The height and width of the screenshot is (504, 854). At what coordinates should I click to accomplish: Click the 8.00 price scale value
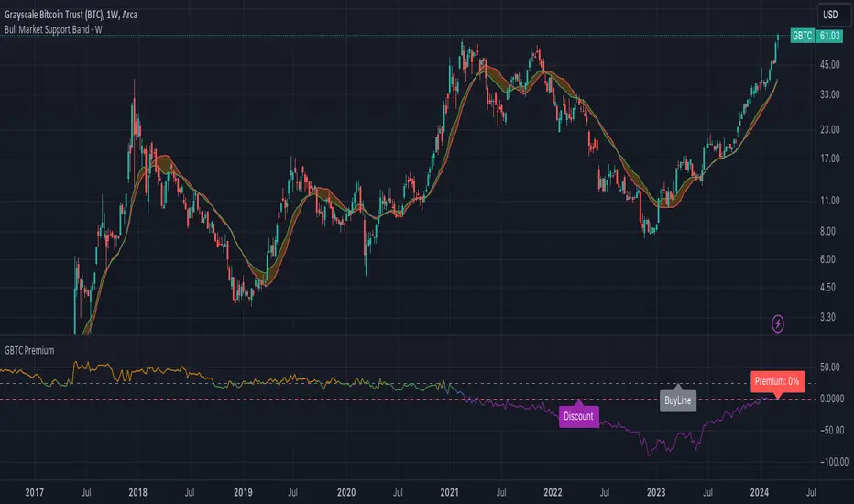[x=827, y=232]
